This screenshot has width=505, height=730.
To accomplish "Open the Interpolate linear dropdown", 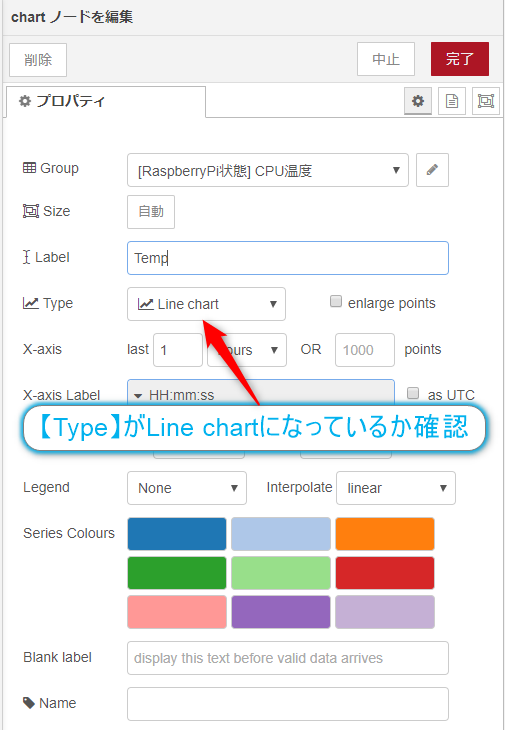I will point(396,488).
